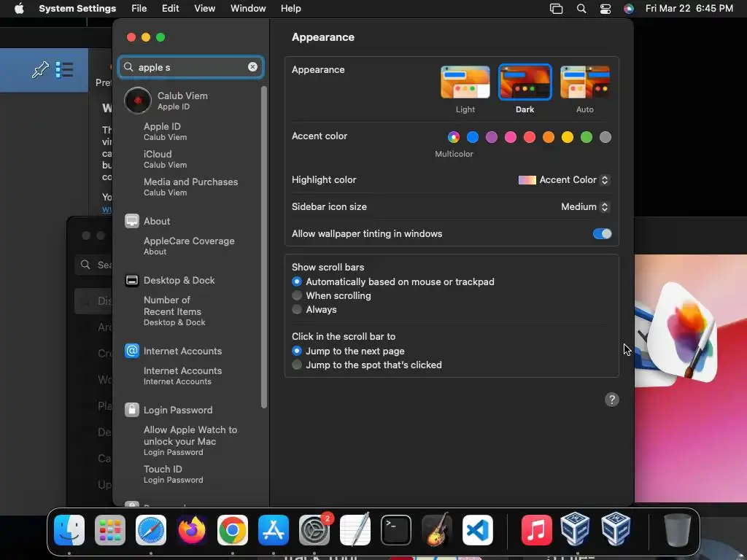Open the Help menu
747x560 pixels.
coord(290,8)
